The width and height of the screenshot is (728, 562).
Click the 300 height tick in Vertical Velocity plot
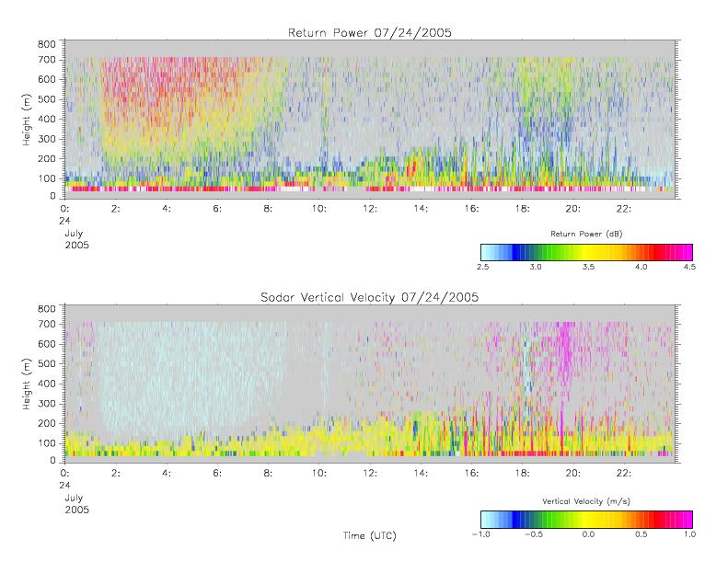(x=46, y=403)
